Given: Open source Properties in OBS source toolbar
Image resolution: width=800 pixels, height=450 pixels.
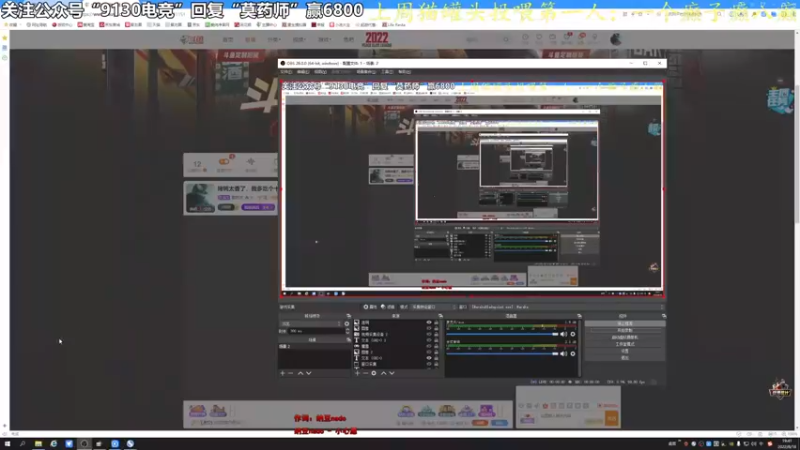Looking at the screenshot, I should pos(370,307).
